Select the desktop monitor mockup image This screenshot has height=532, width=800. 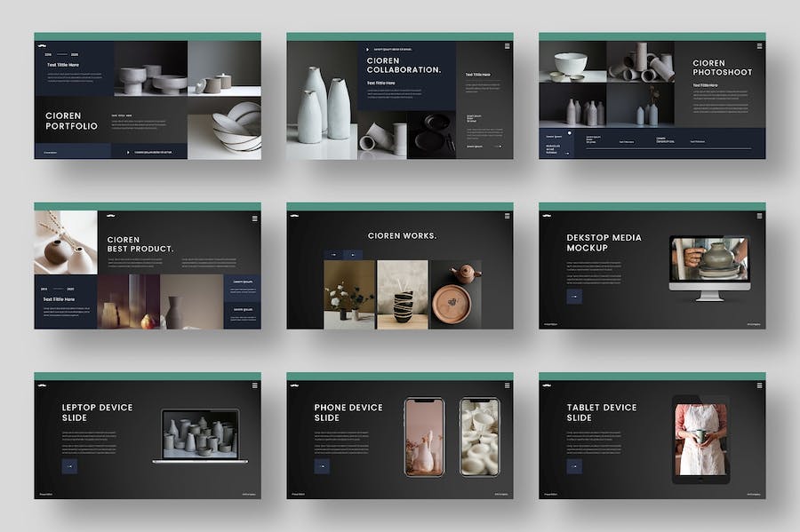point(709,266)
